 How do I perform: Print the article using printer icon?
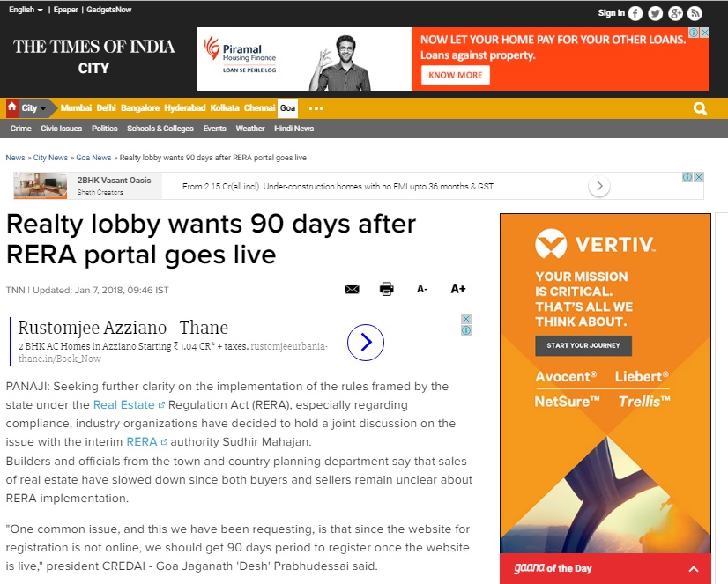pos(386,289)
